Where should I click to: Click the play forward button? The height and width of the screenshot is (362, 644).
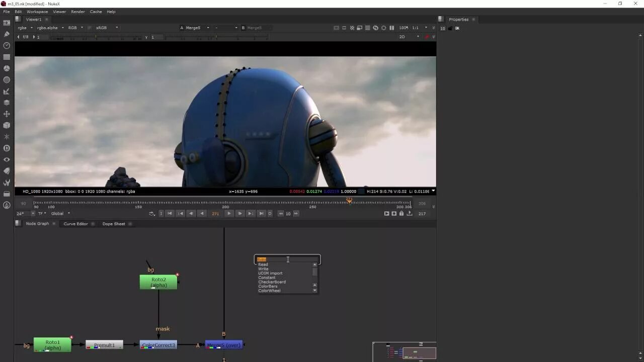(x=229, y=214)
